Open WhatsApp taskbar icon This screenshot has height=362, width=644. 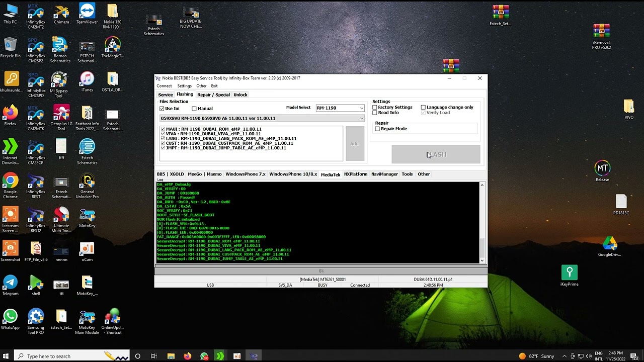(204, 356)
